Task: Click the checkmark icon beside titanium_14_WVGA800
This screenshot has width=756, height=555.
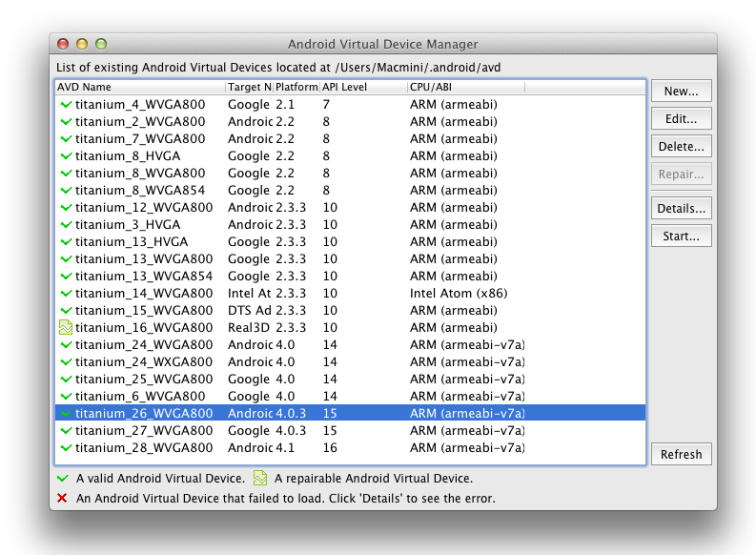Action: (x=66, y=293)
